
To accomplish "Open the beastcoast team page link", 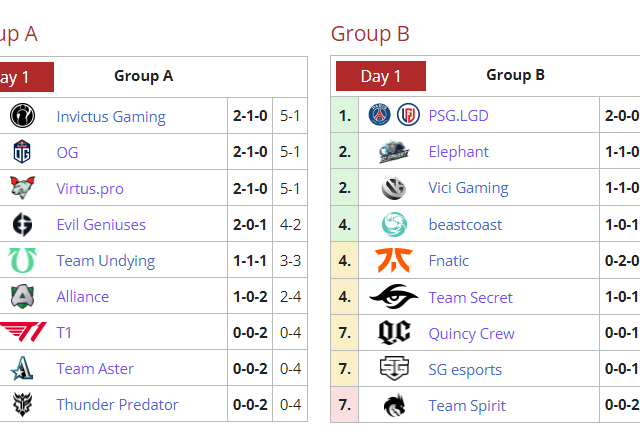I will pos(465,224).
